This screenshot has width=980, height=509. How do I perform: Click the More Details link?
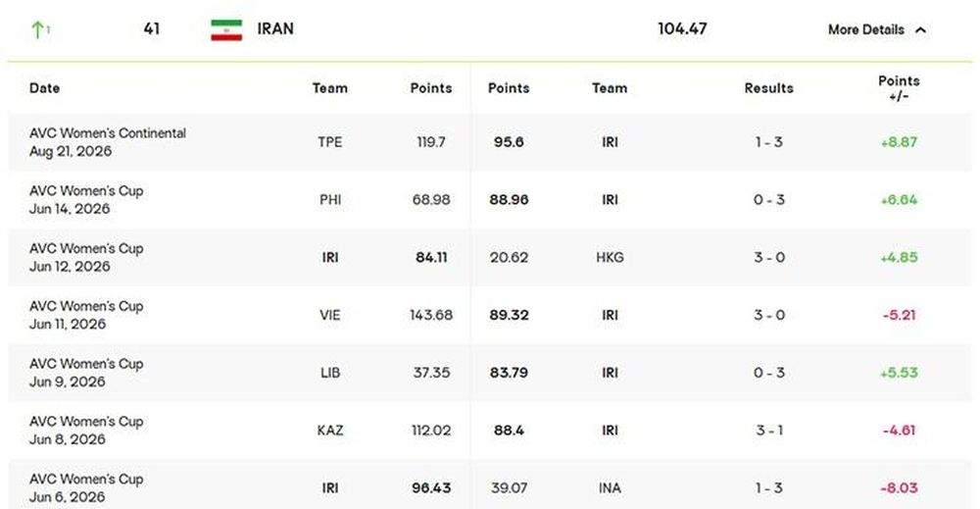pyautogui.click(x=865, y=30)
